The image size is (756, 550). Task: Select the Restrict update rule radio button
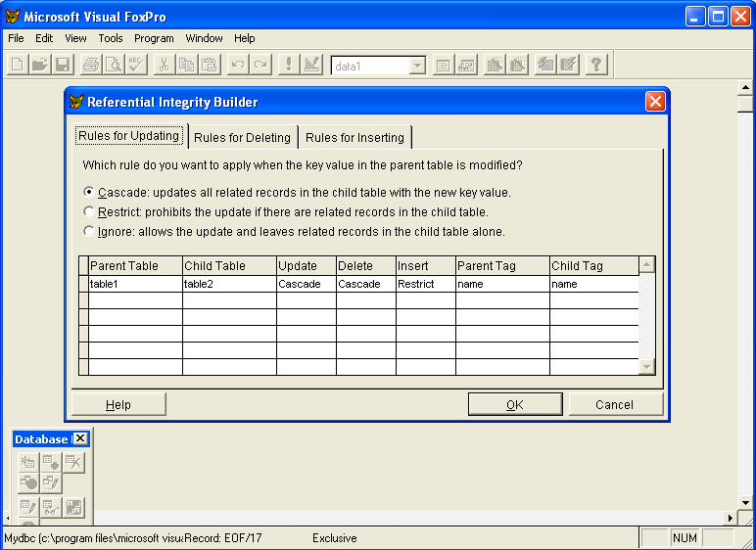point(89,211)
